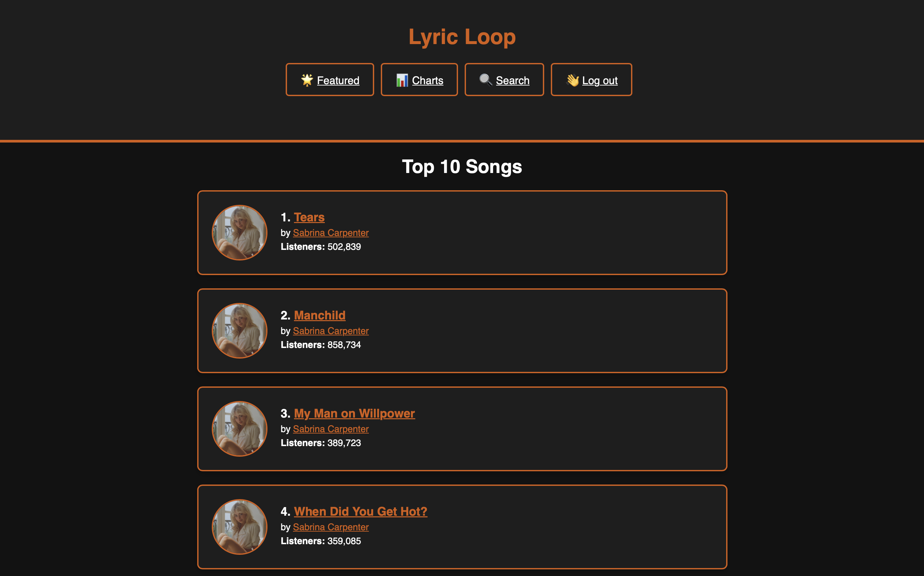
Task: Open the song Manchild
Action: pos(319,316)
